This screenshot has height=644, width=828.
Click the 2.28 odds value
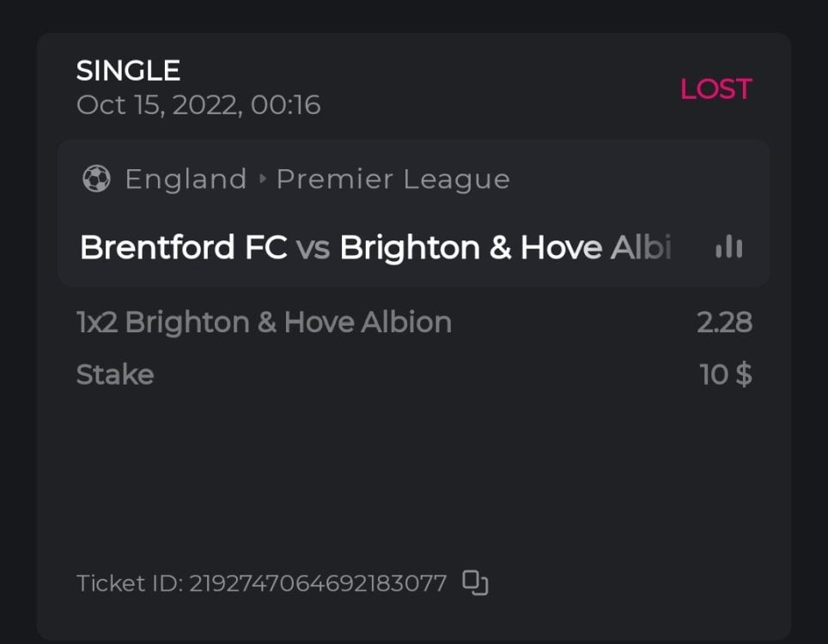(x=724, y=323)
